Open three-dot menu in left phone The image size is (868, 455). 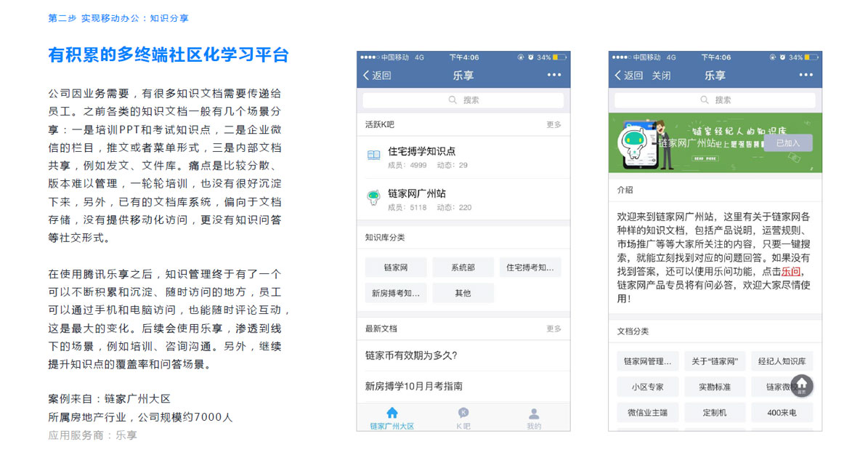click(x=554, y=75)
